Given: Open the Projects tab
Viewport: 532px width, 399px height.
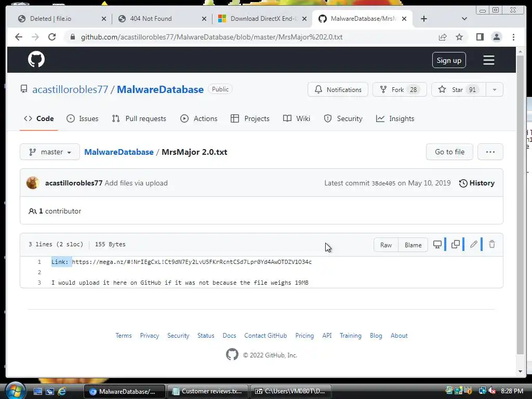Looking at the screenshot, I should (250, 119).
